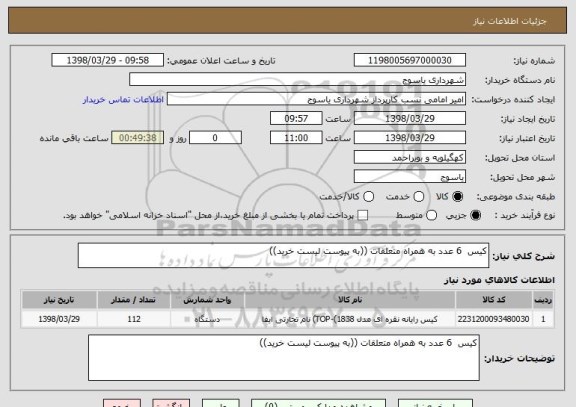The width and height of the screenshot is (576, 407).
Task: Click the واحد شمارش column header
Action: pos(207,300)
